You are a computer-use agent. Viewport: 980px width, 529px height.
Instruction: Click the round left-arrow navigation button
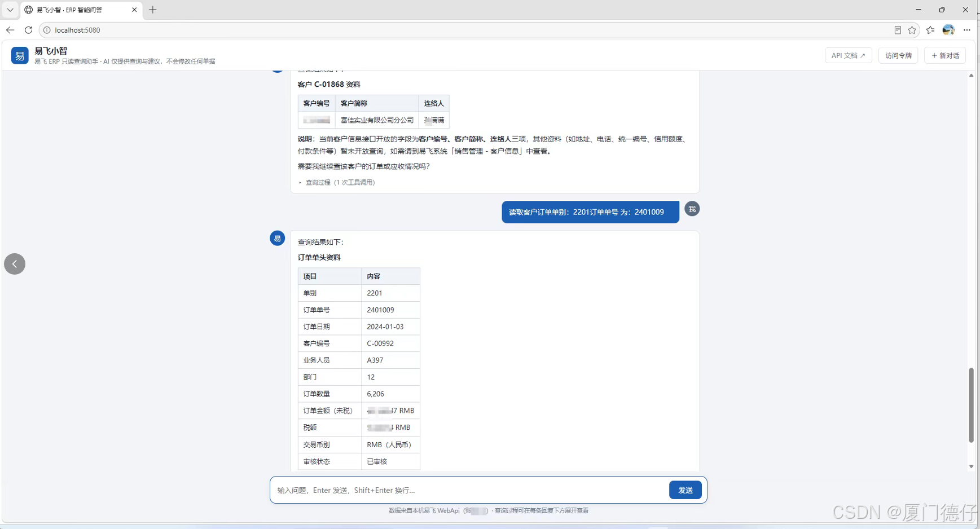(x=15, y=264)
